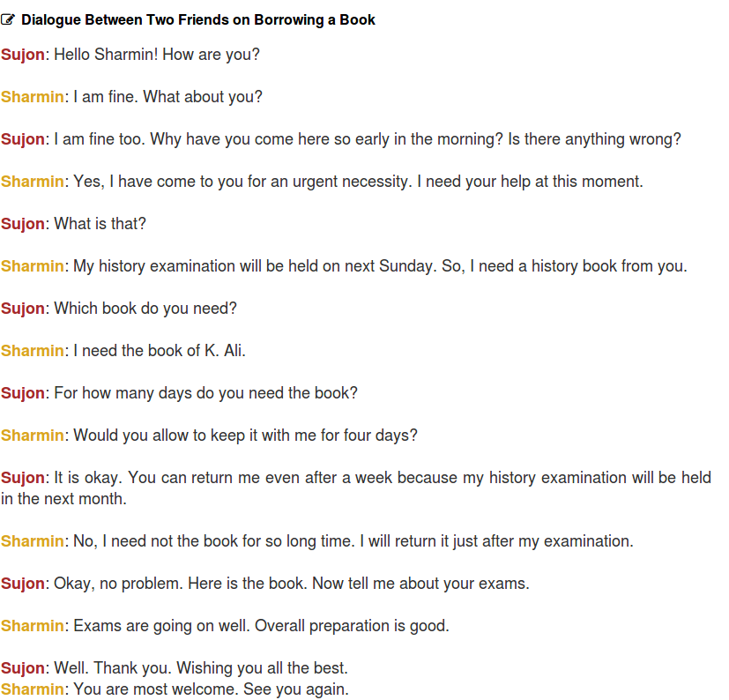The width and height of the screenshot is (729, 700).
Task: Click the line 'I need the book of K. Ali.'
Action: coord(159,351)
